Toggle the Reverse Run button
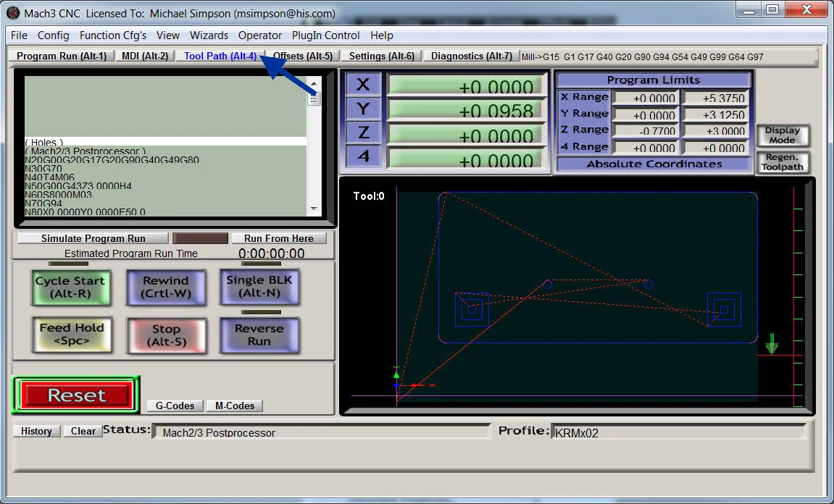This screenshot has height=504, width=834. (x=259, y=335)
